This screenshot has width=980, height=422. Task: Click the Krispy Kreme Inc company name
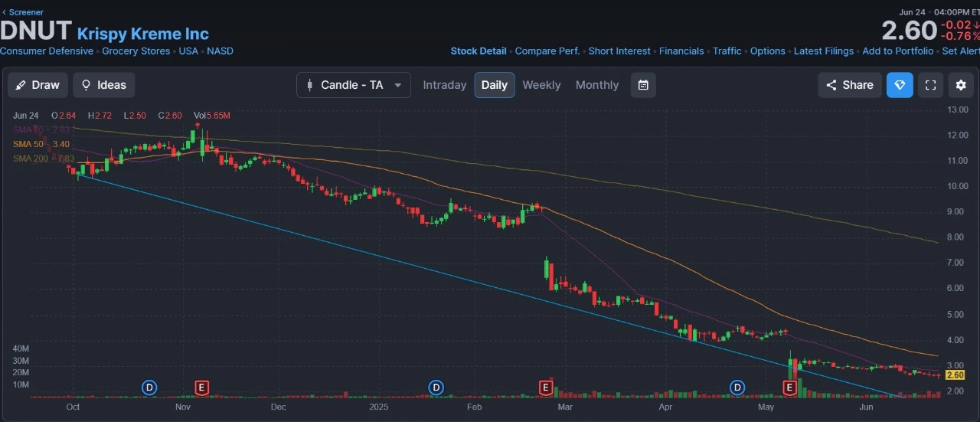pos(143,34)
